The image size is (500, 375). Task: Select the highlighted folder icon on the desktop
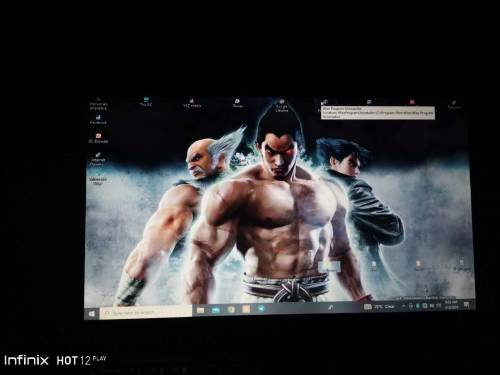tap(329, 266)
